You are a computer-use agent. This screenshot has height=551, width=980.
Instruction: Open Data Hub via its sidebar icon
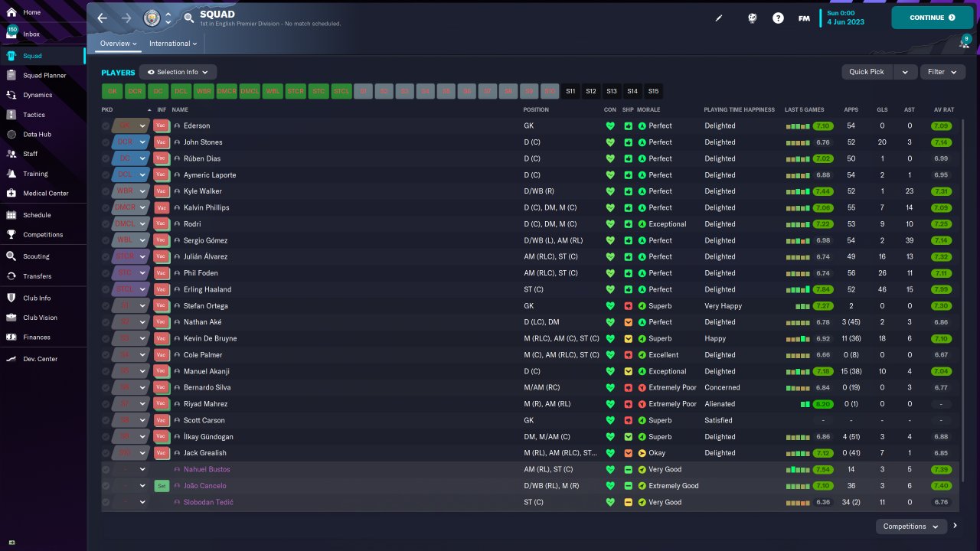[x=11, y=135]
